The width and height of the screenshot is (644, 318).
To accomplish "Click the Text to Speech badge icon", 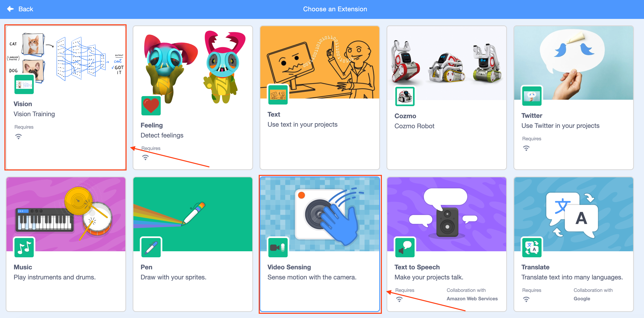I will (405, 247).
